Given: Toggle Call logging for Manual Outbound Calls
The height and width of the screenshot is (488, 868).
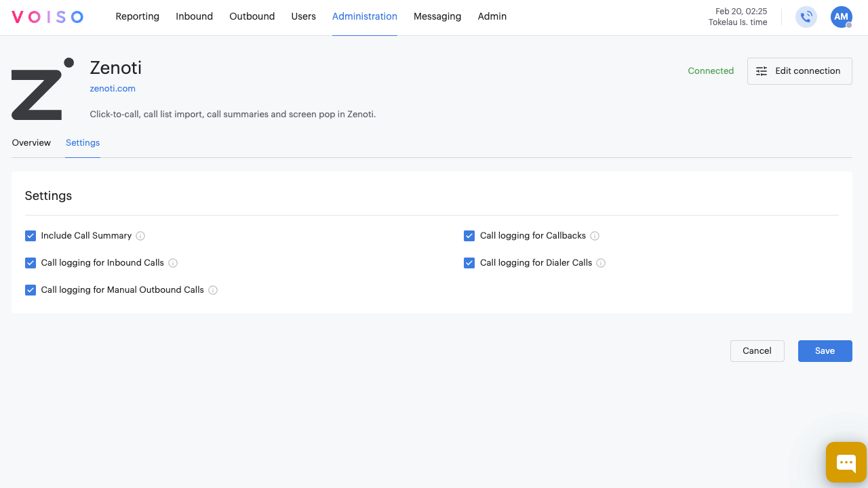Looking at the screenshot, I should pyautogui.click(x=31, y=289).
